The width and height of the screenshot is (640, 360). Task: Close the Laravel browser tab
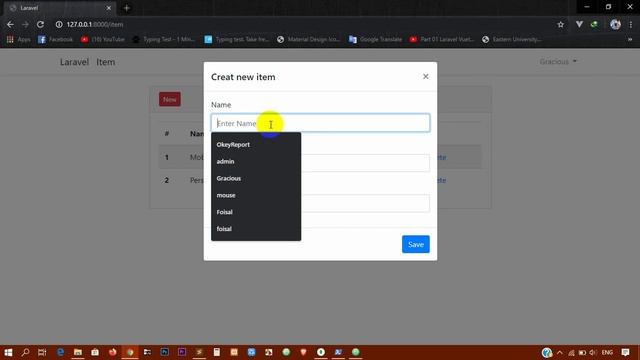tap(109, 8)
